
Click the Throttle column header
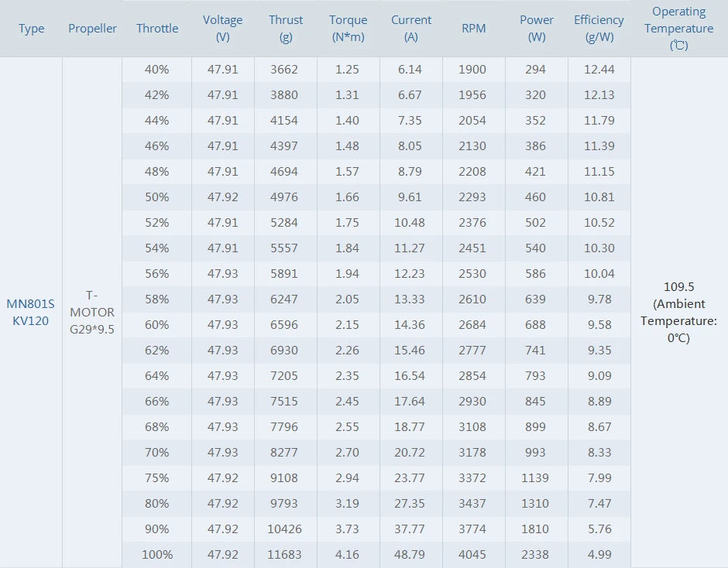click(157, 29)
